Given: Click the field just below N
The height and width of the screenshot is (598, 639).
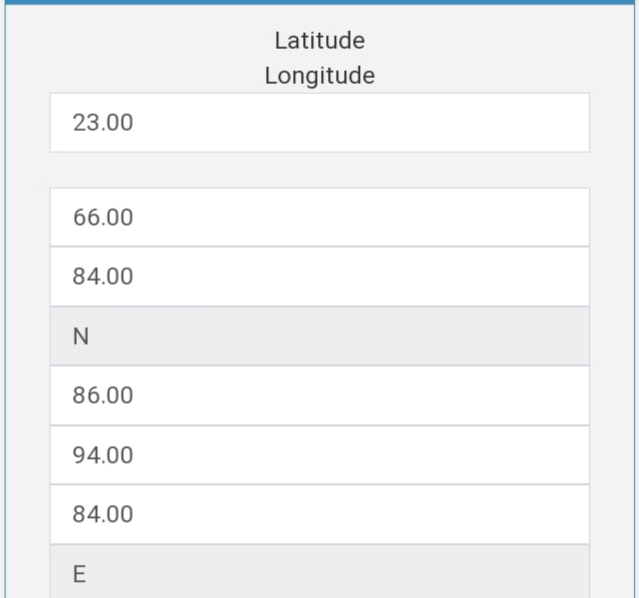Looking at the screenshot, I should click(319, 395).
